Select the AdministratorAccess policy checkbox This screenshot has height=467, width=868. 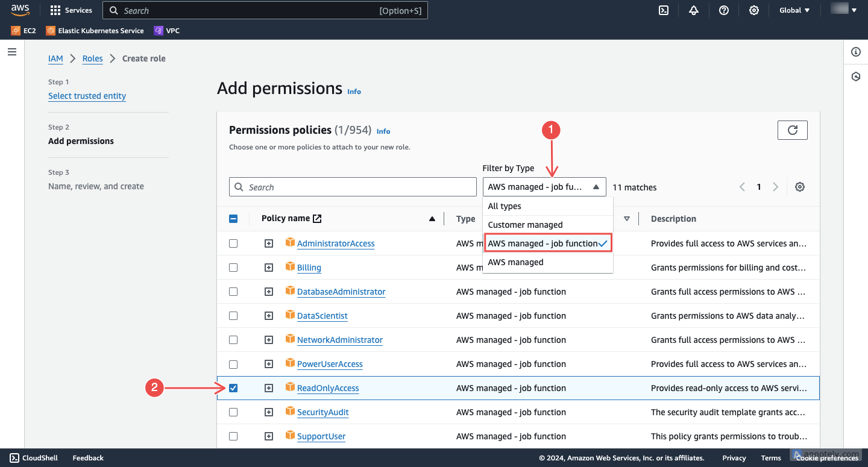tap(233, 243)
